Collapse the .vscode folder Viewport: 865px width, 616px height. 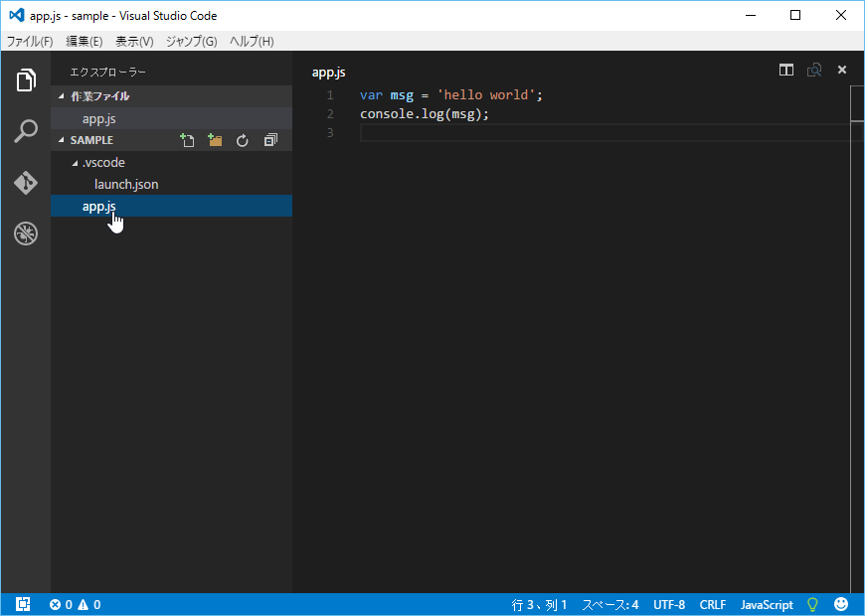point(75,162)
